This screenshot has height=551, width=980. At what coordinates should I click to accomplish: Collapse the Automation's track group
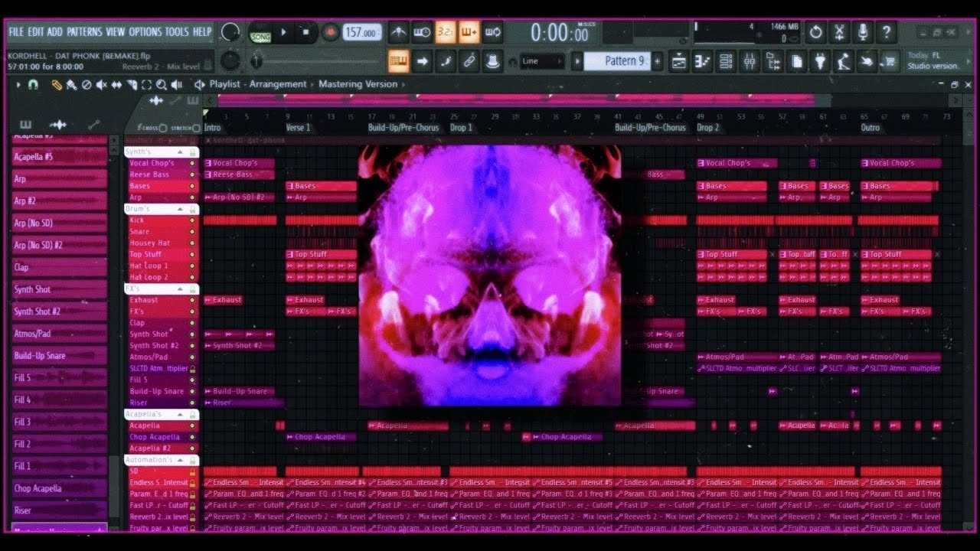pos(181,460)
